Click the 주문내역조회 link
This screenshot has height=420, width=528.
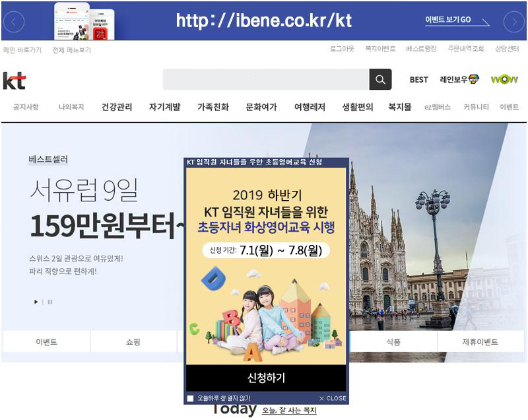[x=466, y=49]
